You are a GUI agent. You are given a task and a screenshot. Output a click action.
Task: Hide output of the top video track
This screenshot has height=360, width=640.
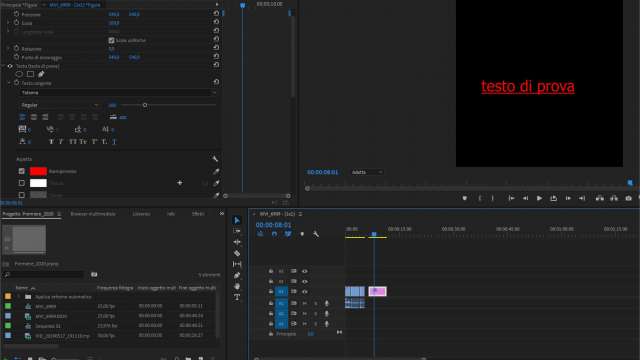coord(304,271)
